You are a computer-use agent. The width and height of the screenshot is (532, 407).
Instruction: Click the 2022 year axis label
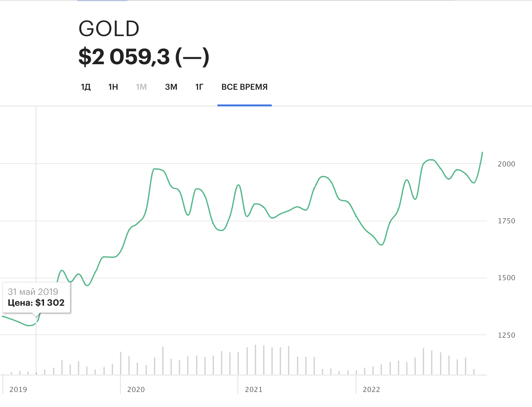coord(371,389)
